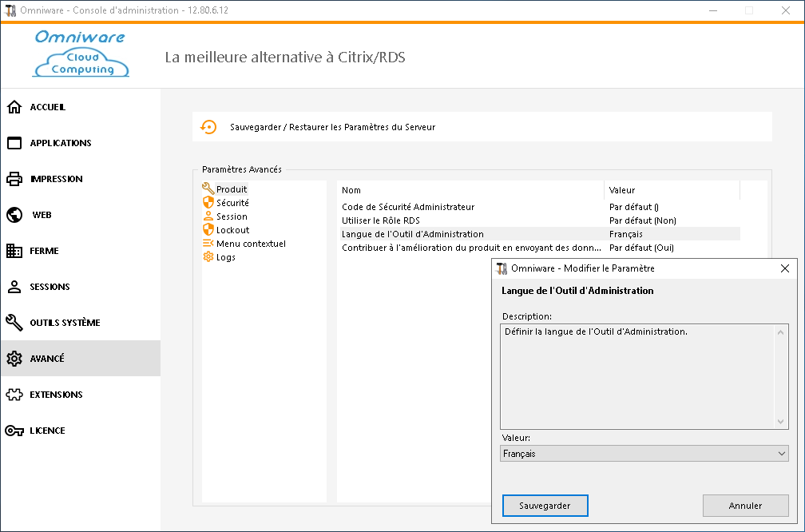The width and height of the screenshot is (805, 532).
Task: Click the Impression printer icon
Action: (14, 179)
